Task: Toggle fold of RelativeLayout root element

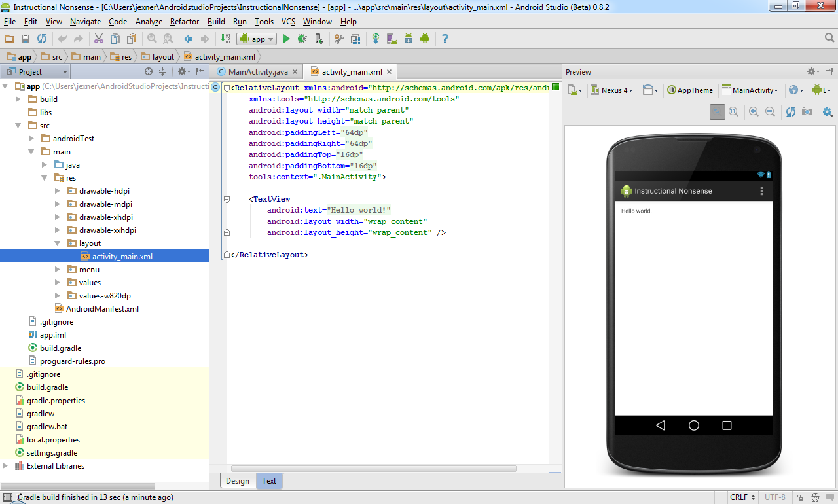Action: coord(227,88)
